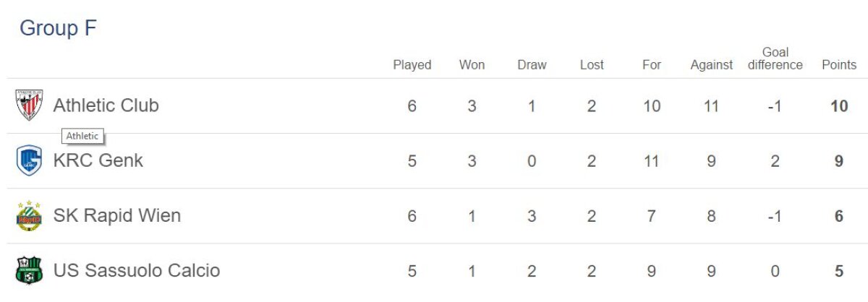Screen dimensions: 868x302
Task: Click the Played column header
Action: click(x=412, y=65)
